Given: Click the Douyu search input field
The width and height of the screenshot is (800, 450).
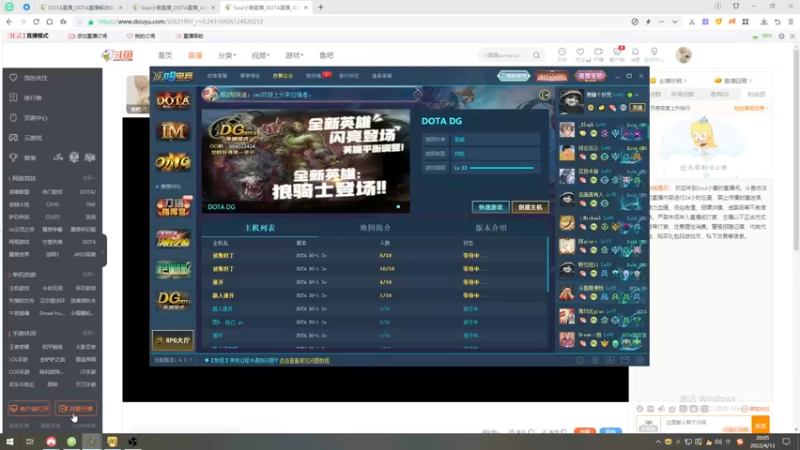Looking at the screenshot, I should click(x=505, y=55).
